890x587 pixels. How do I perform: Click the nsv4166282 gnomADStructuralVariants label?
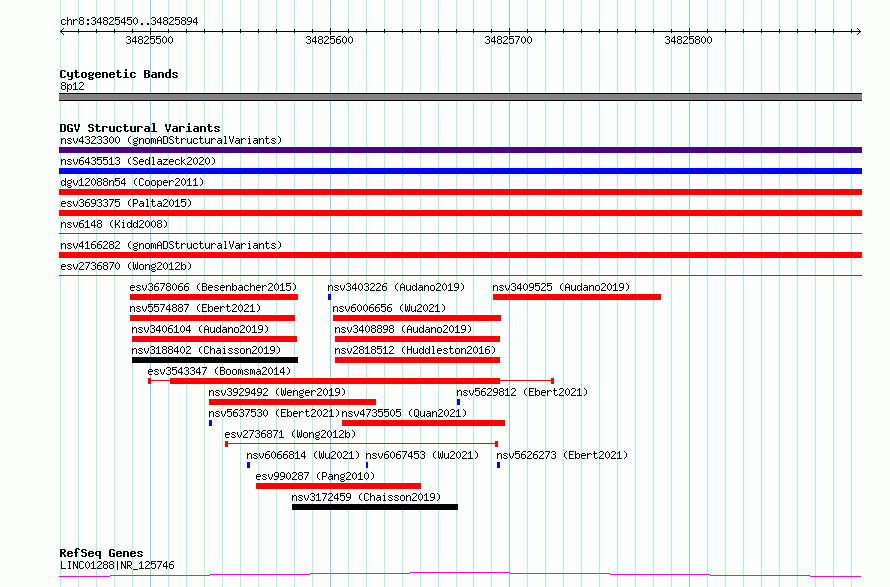171,245
